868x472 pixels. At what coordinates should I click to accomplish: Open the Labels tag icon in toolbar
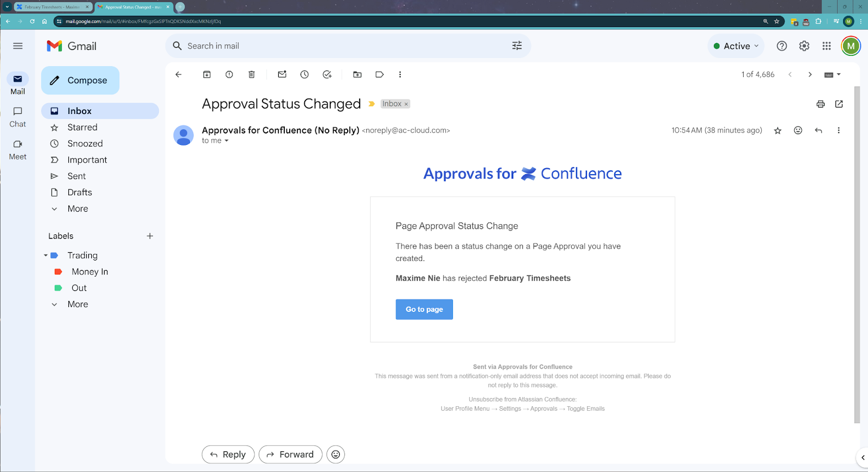[x=380, y=74]
